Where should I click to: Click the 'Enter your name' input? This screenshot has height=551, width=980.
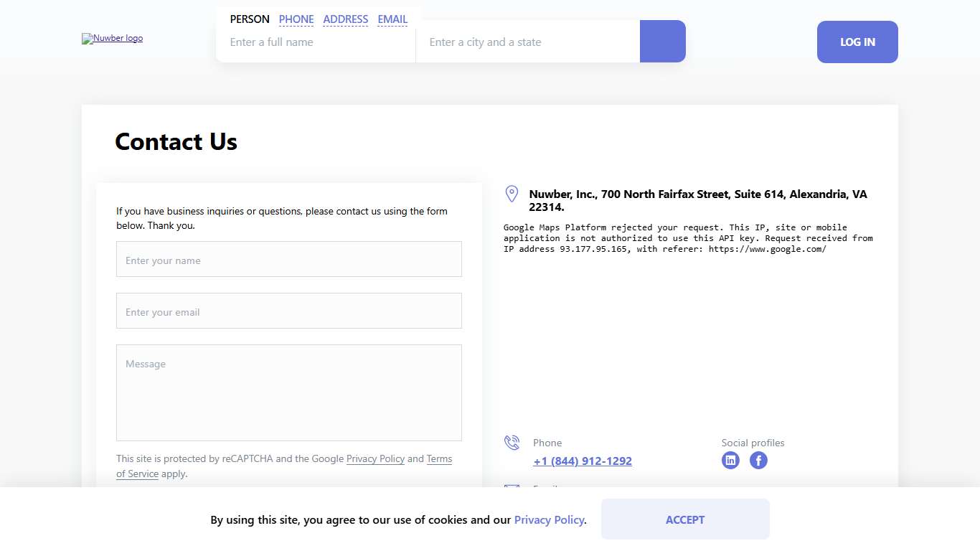pyautogui.click(x=289, y=260)
